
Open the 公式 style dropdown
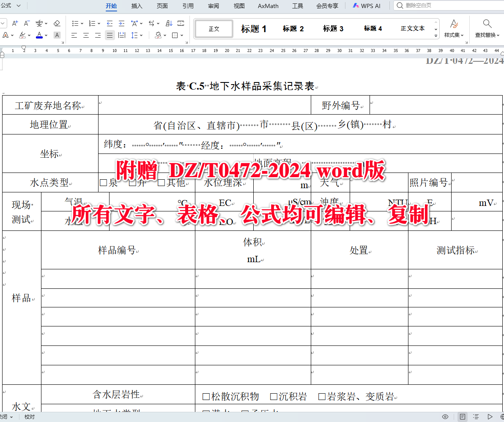click(x=18, y=6)
